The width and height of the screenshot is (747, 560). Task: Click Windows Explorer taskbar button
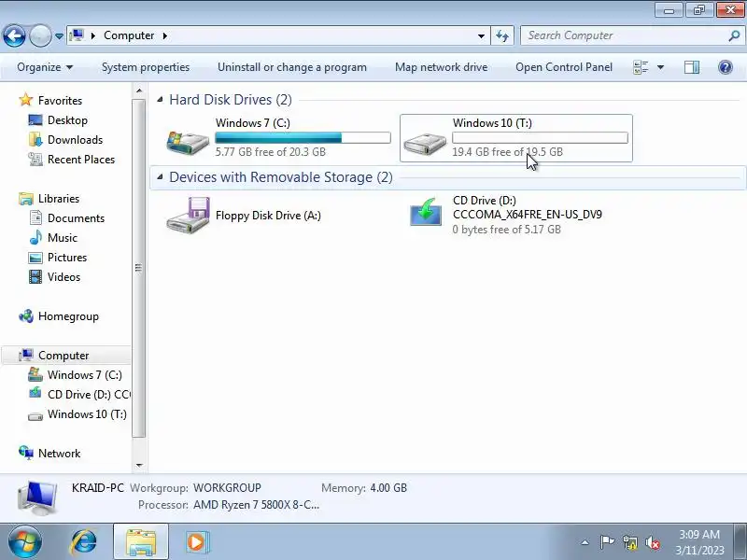tap(141, 542)
